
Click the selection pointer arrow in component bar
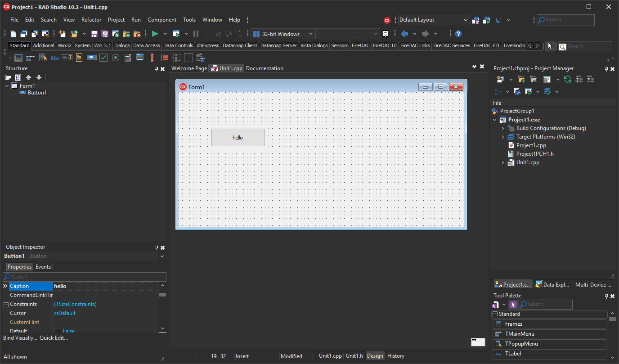(550, 46)
